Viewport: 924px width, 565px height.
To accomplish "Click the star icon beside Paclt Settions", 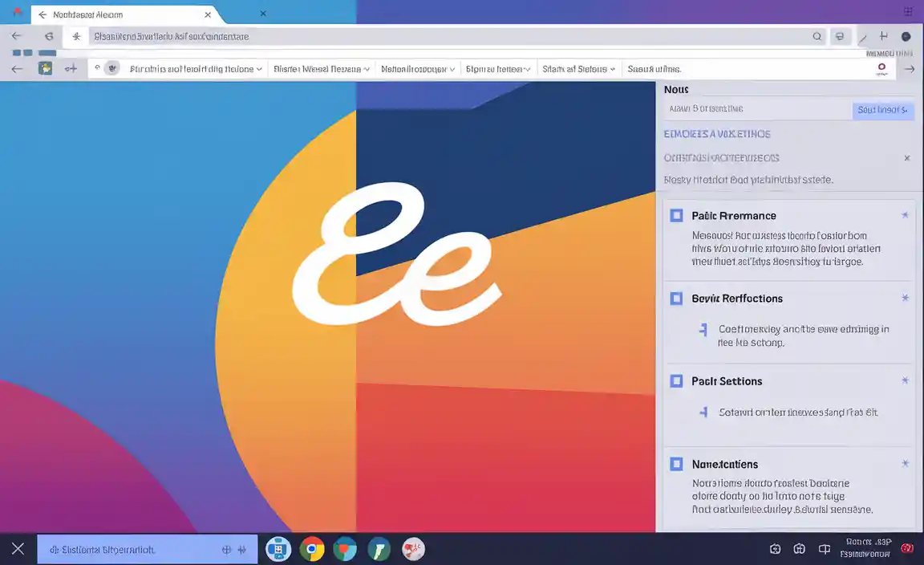I will (905, 381).
